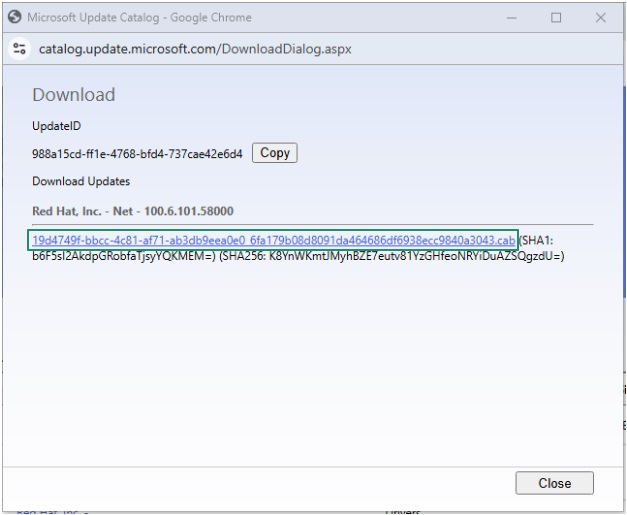Click the site information icon in address bar
Image resolution: width=627 pixels, height=515 pixels.
click(x=19, y=49)
